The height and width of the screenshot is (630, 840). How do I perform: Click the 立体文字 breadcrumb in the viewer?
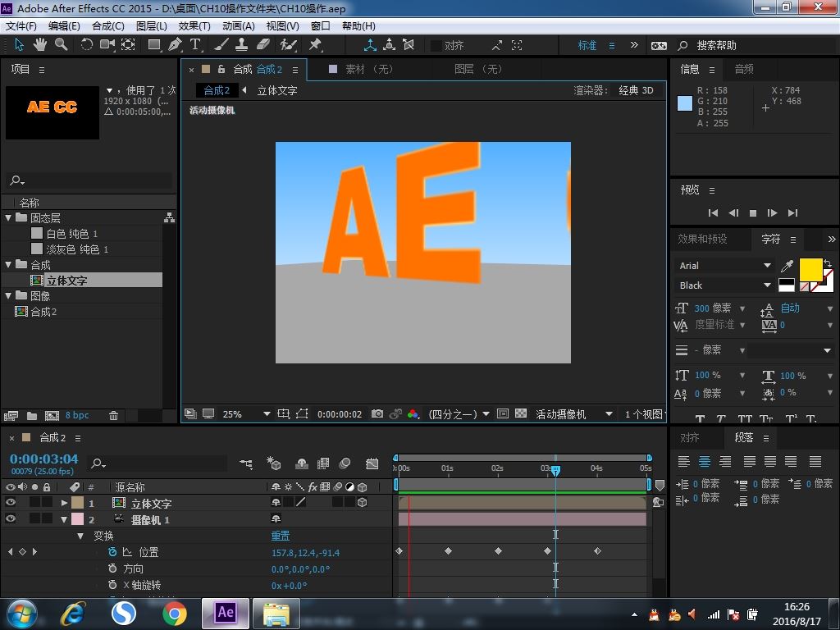coord(277,90)
